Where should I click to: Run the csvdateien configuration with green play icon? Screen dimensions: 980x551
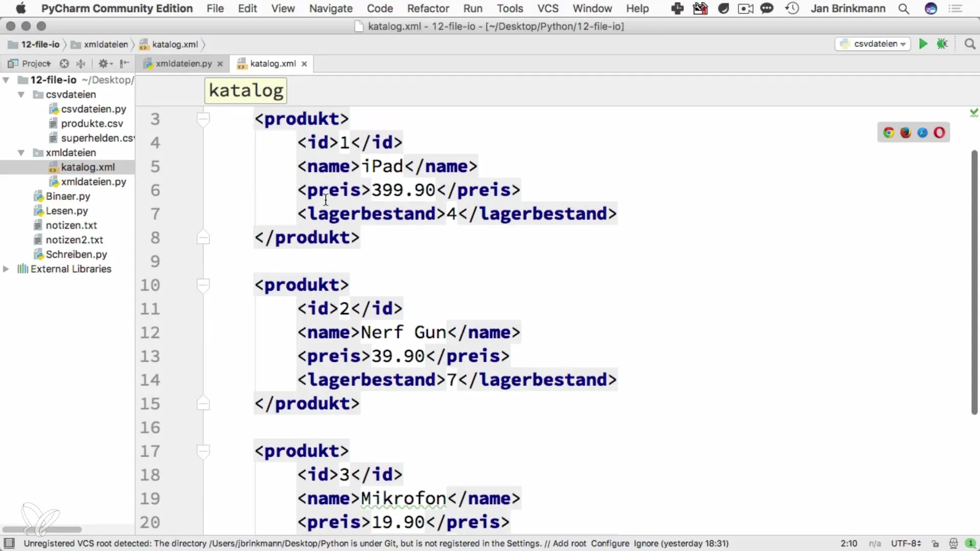923,44
